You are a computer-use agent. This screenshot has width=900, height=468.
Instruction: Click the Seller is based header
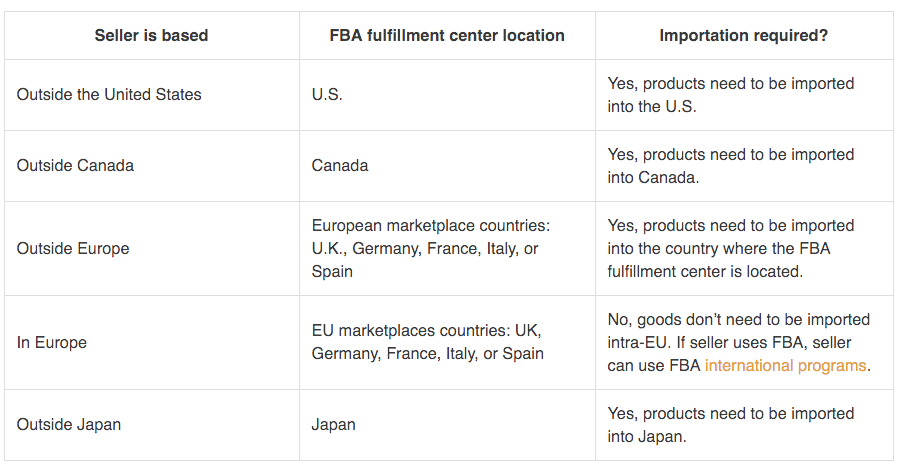click(x=151, y=36)
